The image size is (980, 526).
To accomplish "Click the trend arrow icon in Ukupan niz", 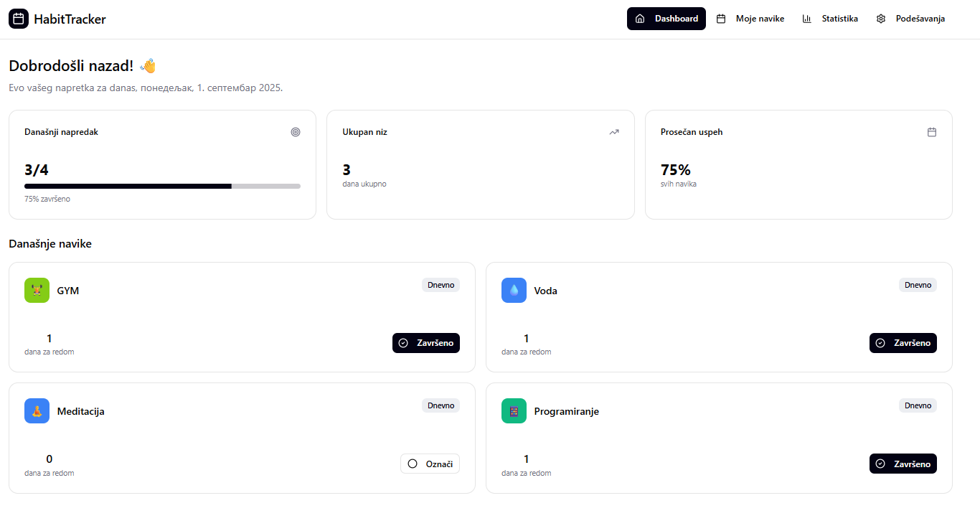I will pos(614,132).
